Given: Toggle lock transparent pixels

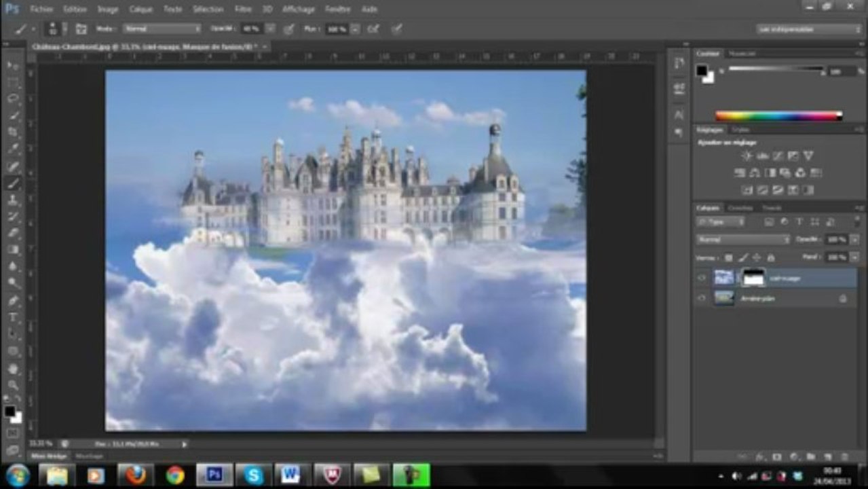Looking at the screenshot, I should pyautogui.click(x=729, y=258).
